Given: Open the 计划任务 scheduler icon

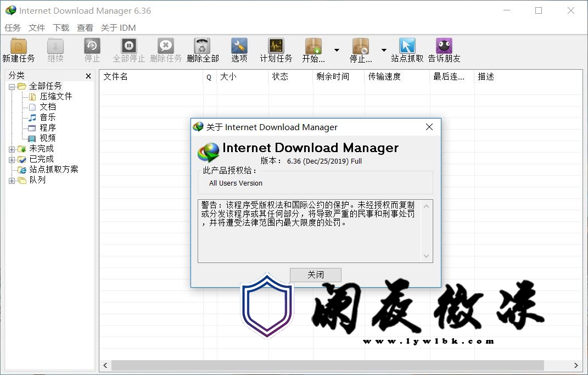Looking at the screenshot, I should tap(276, 46).
